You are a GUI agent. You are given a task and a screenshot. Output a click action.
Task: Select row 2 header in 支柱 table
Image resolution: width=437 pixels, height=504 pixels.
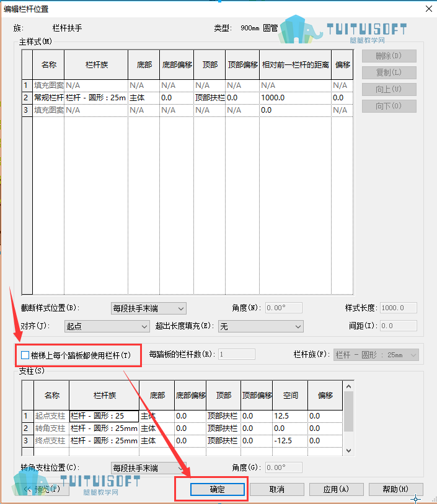click(x=28, y=428)
